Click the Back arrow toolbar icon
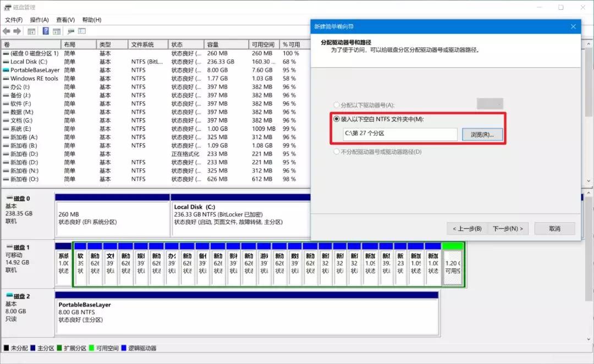The height and width of the screenshot is (364, 594). 7,31
